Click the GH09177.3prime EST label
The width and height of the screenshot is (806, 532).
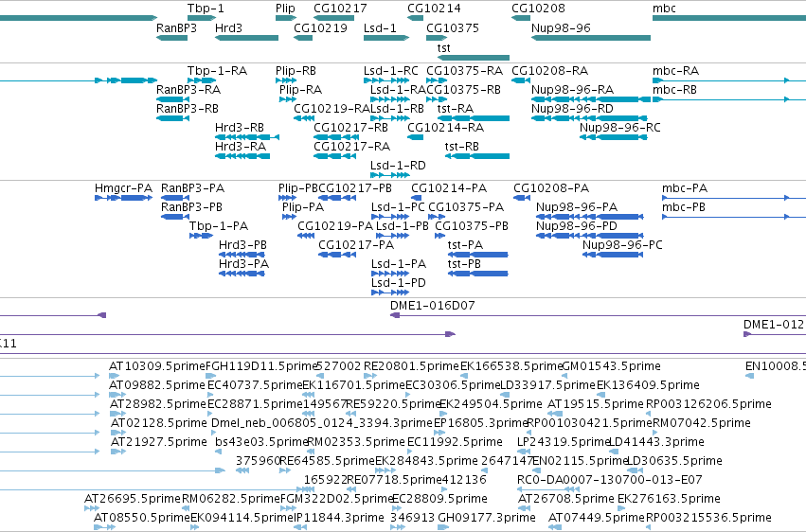point(487,518)
